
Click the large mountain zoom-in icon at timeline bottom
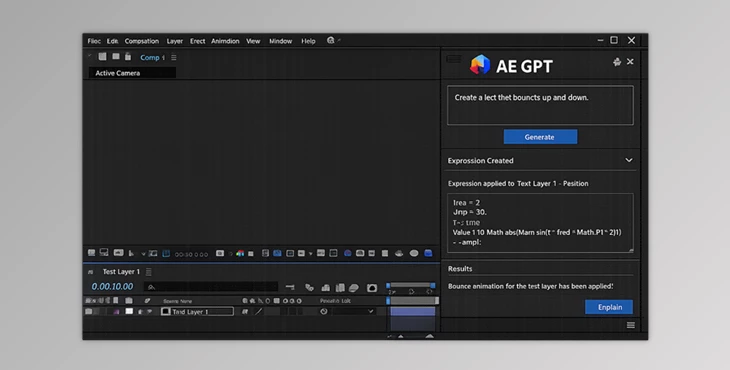coord(430,336)
